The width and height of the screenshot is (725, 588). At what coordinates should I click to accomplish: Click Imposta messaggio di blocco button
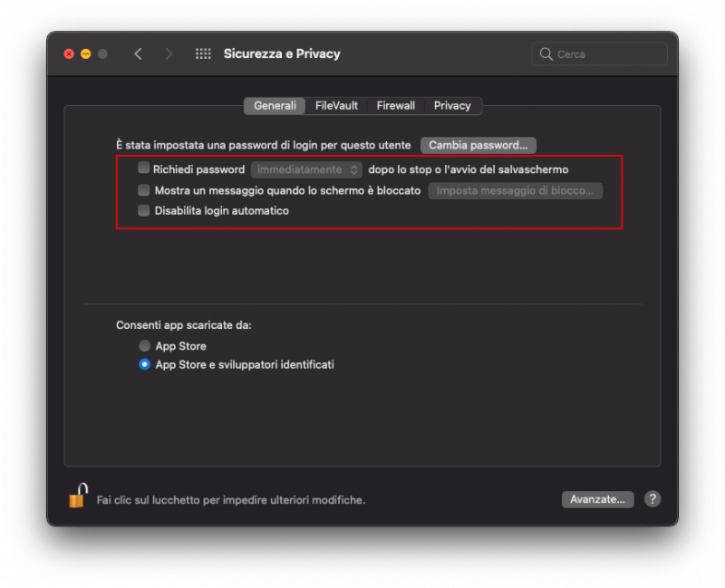click(x=515, y=191)
